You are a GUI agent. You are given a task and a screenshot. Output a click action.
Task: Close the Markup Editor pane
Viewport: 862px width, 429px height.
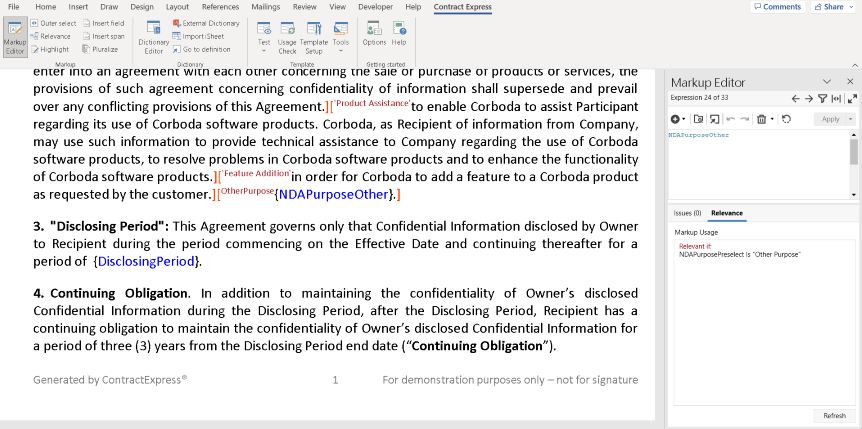pos(850,82)
